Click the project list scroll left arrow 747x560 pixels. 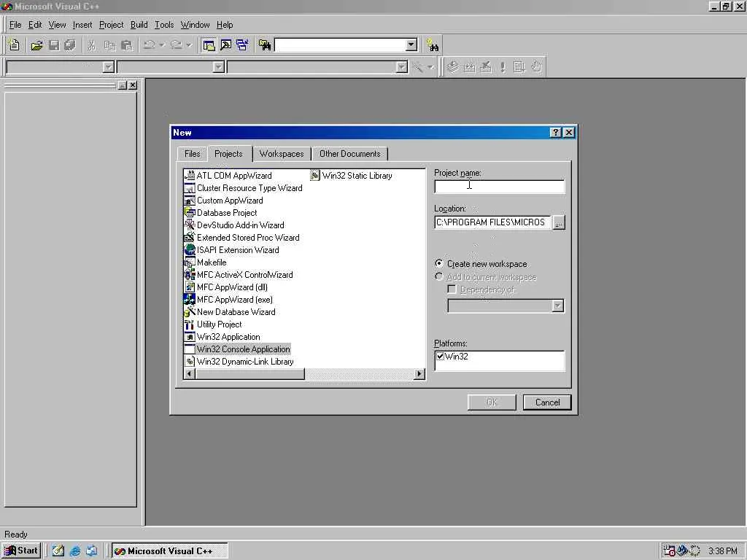[x=189, y=374]
